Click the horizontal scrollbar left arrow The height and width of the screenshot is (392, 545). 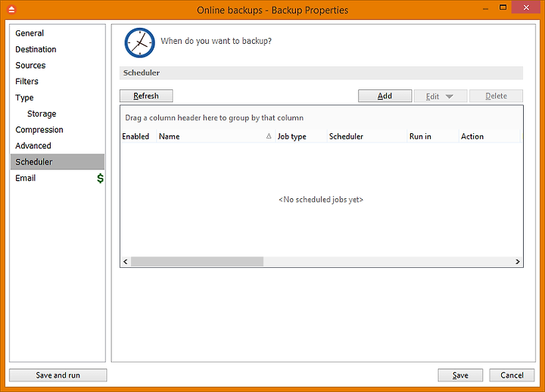(x=126, y=262)
